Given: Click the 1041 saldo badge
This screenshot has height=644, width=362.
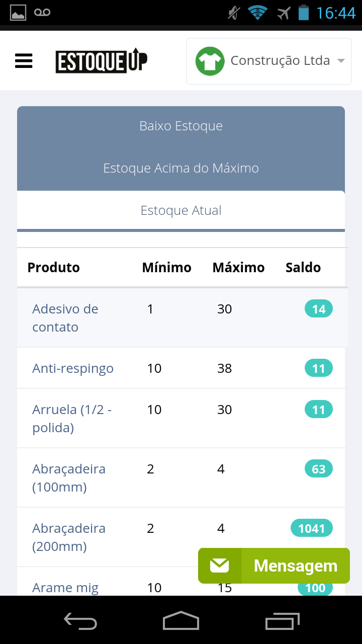Looking at the screenshot, I should tap(312, 528).
